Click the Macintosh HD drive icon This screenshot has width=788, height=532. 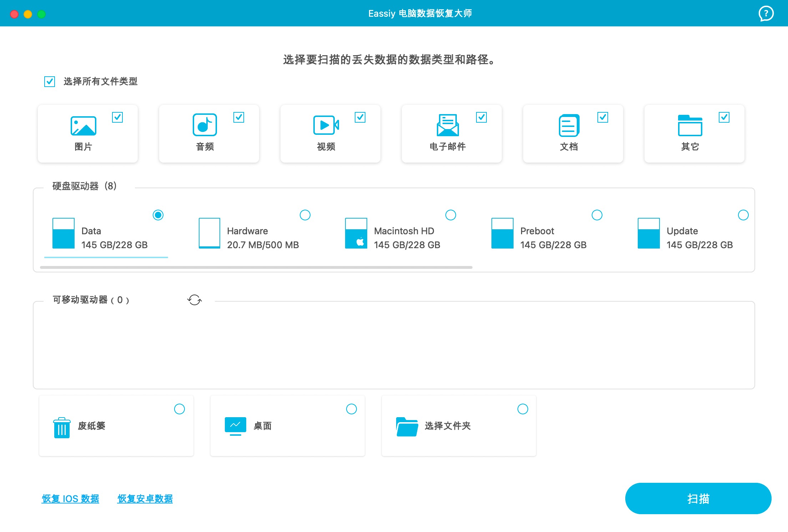356,234
